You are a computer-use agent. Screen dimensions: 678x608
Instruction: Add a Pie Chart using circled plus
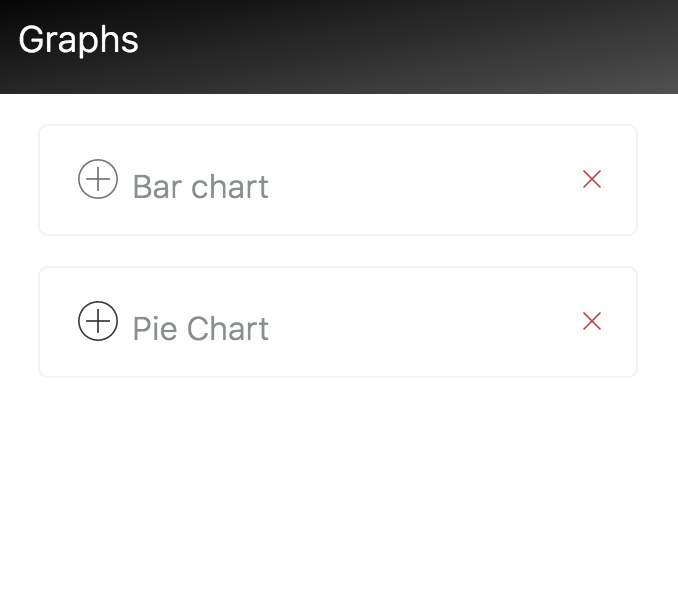pos(98,322)
